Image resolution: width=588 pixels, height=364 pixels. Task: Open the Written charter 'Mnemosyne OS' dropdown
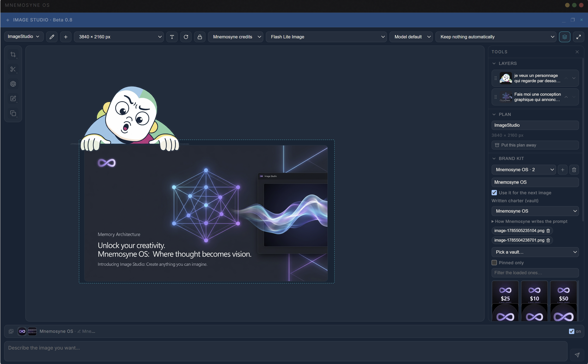point(535,211)
